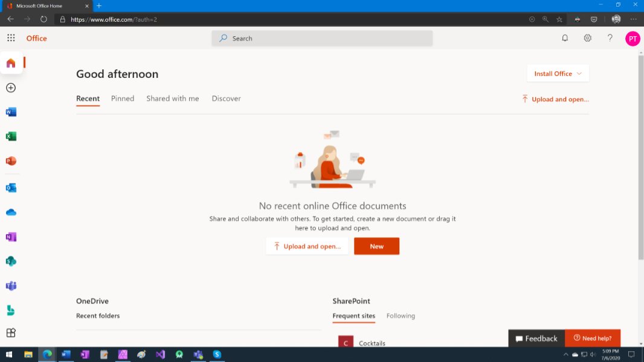Switch to the Pinned tab
The image size is (644, 362).
tap(123, 98)
